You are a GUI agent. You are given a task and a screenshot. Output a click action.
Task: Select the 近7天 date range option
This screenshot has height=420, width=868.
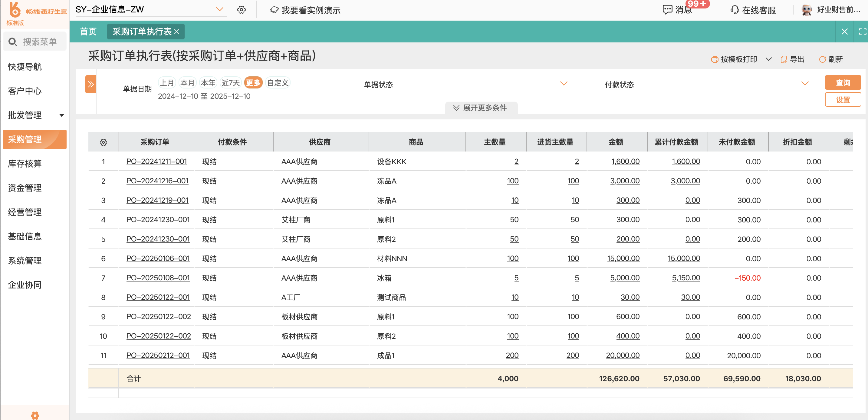(x=231, y=83)
